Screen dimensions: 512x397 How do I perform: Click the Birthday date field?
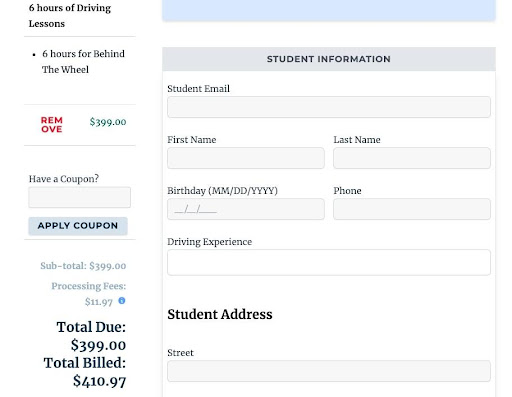pos(246,209)
